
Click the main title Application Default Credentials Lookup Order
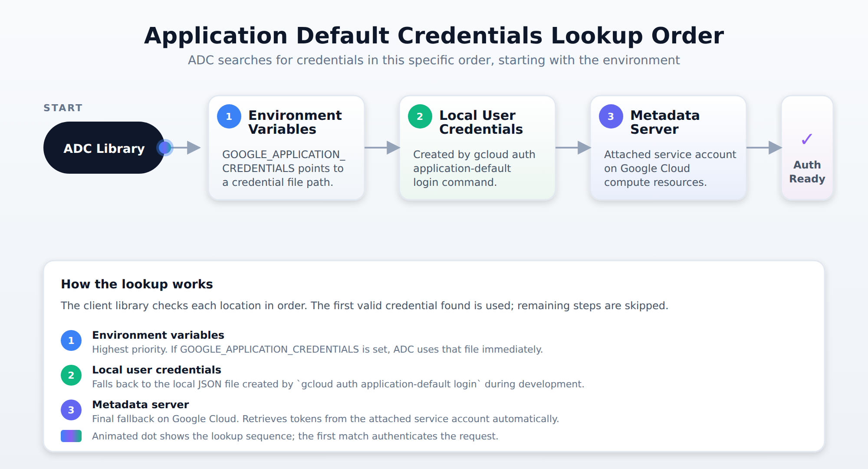pyautogui.click(x=434, y=36)
